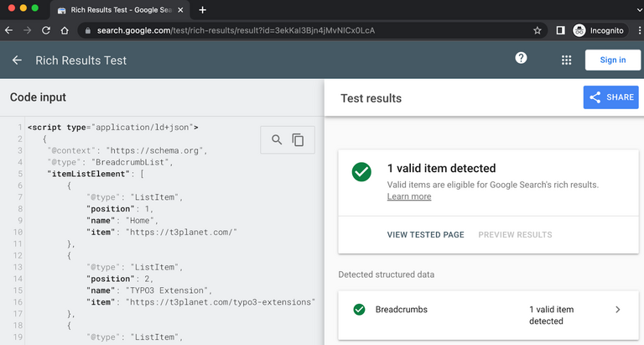Image resolution: width=644 pixels, height=345 pixels.
Task: Open the Google apps grid
Action: coord(567,60)
